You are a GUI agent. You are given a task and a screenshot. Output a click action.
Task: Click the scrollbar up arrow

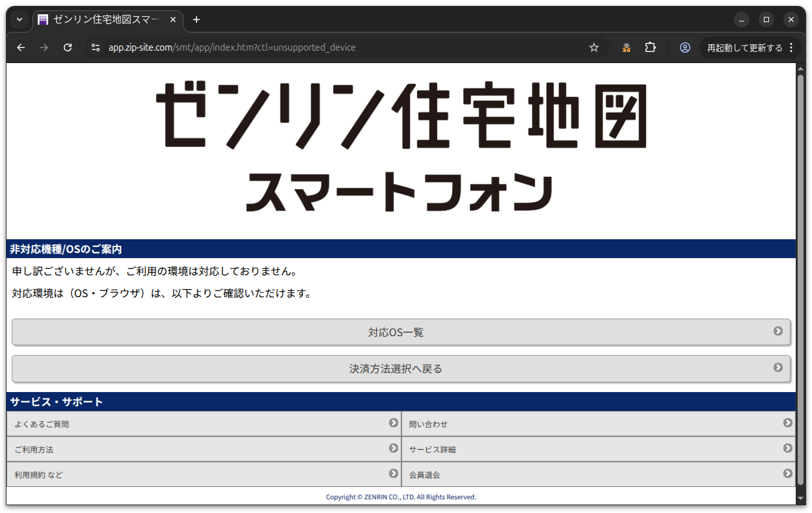[x=801, y=68]
